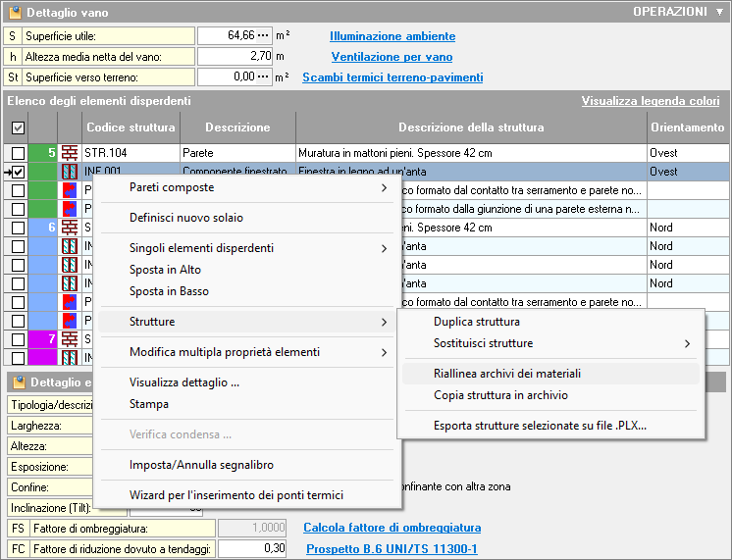Click the window icon on the selected row
732x560 pixels.
tap(70, 172)
